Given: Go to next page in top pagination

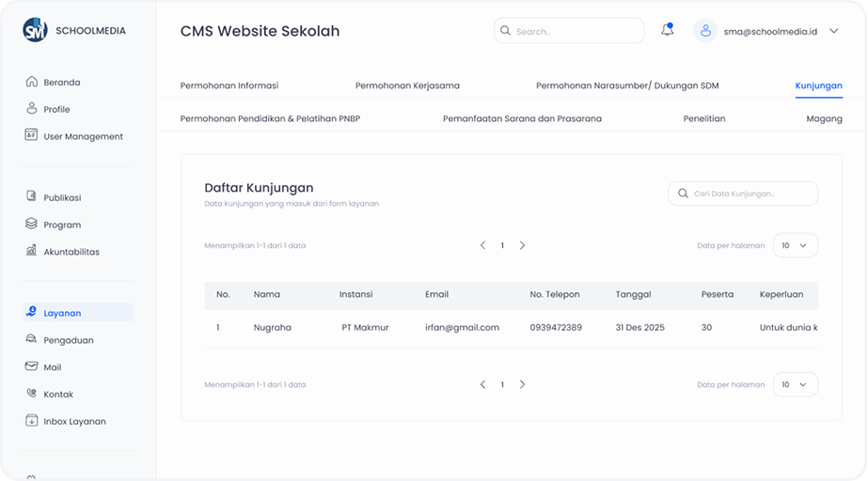Looking at the screenshot, I should pyautogui.click(x=522, y=245).
